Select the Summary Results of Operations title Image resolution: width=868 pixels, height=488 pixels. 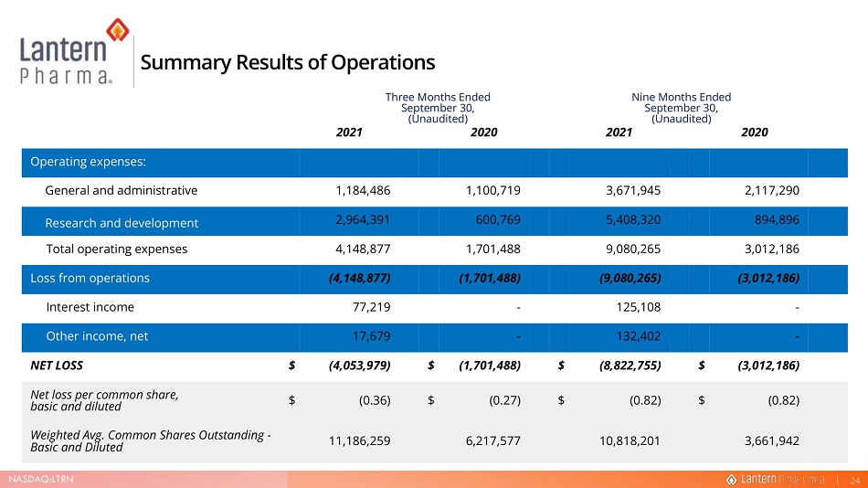(287, 62)
